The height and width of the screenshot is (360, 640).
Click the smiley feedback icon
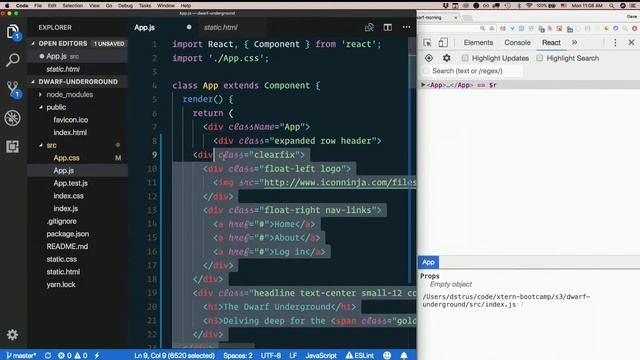click(x=387, y=356)
